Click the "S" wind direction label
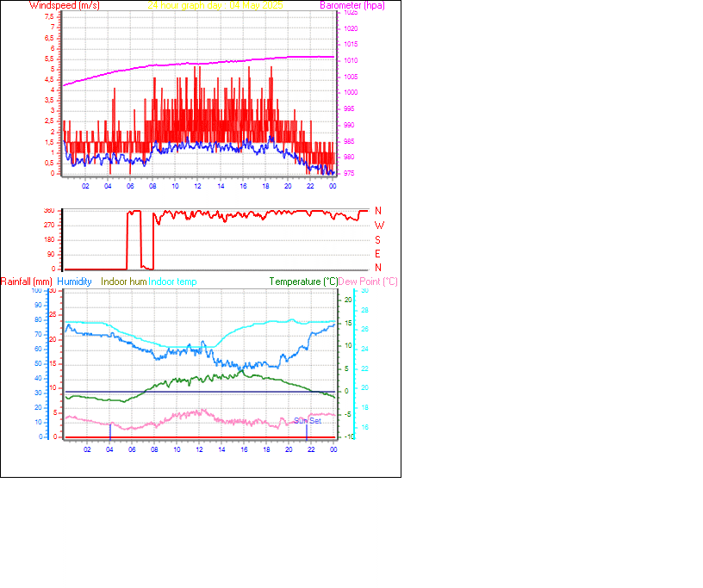 pyautogui.click(x=377, y=240)
